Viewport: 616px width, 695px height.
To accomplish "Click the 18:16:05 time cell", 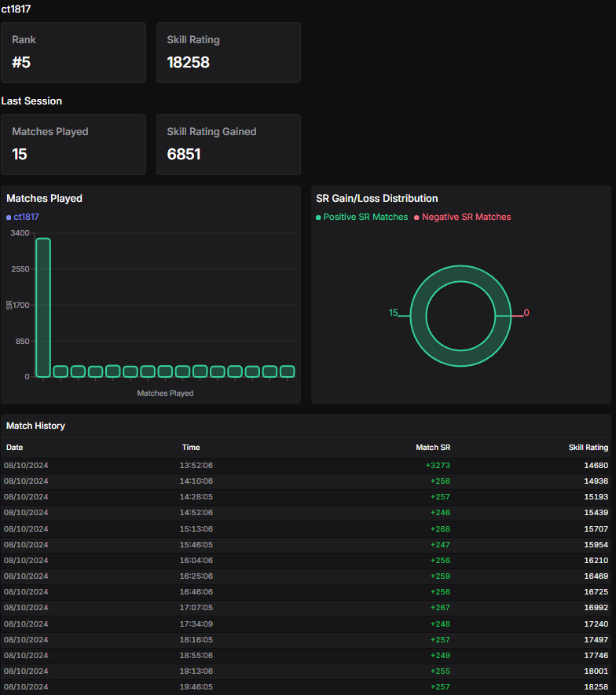I will 196,639.
